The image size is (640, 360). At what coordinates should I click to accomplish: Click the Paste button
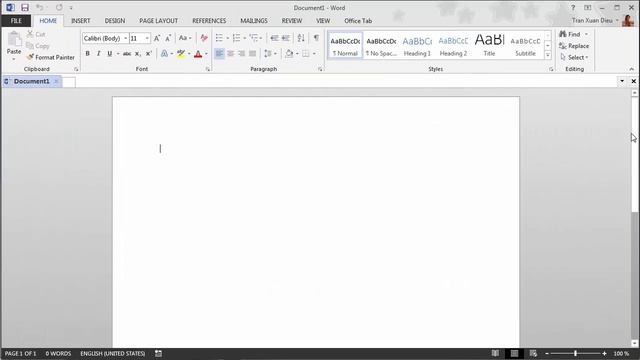tap(14, 45)
